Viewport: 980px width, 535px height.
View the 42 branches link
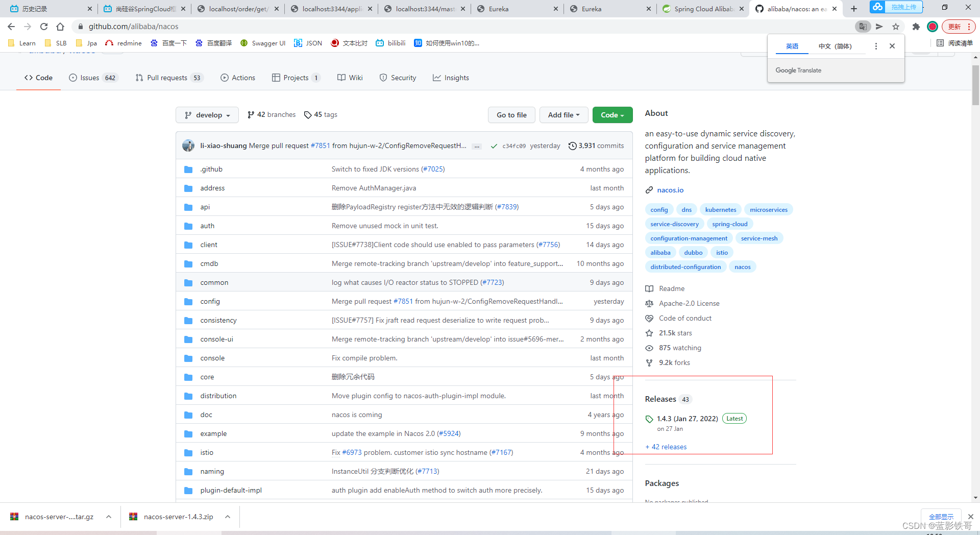(x=272, y=114)
